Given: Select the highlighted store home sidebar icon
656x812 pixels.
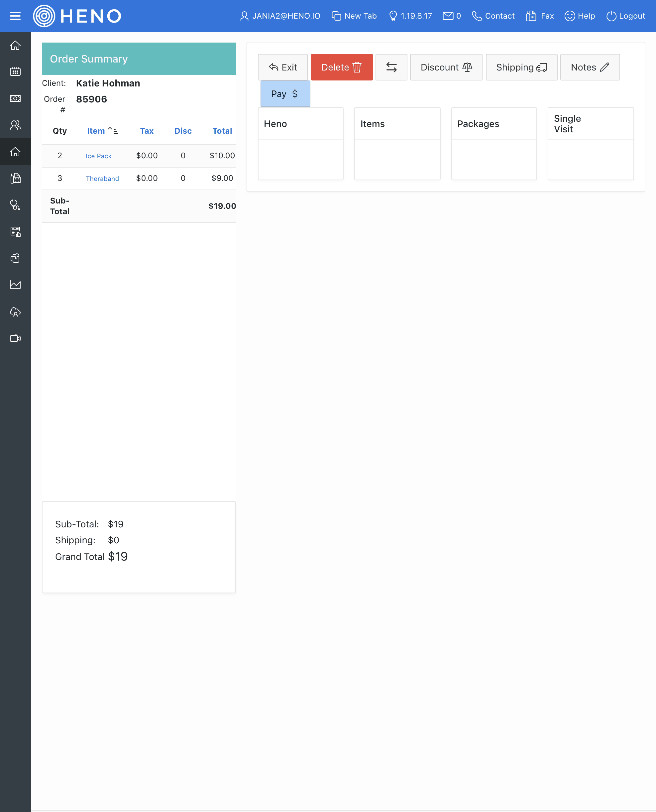Looking at the screenshot, I should tap(15, 152).
